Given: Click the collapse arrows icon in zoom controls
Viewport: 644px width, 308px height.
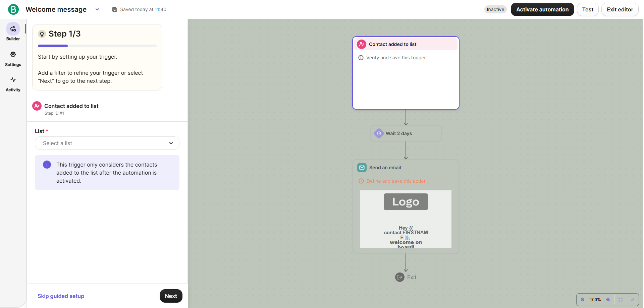Looking at the screenshot, I should tap(633, 300).
